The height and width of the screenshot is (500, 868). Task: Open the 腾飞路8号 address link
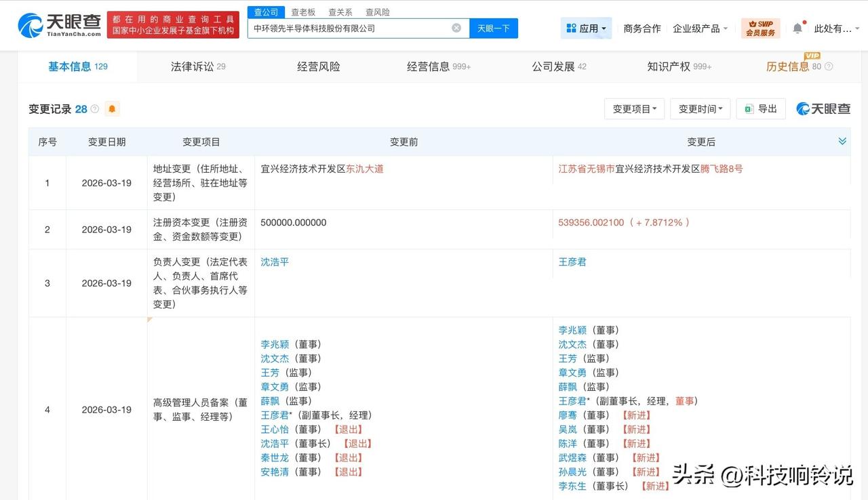(x=722, y=169)
